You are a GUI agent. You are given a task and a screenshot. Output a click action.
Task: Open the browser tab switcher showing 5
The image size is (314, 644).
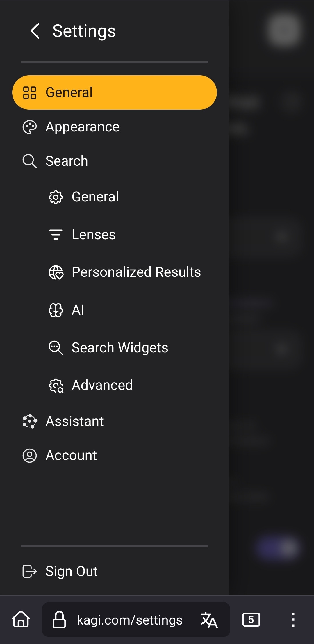coord(251,620)
